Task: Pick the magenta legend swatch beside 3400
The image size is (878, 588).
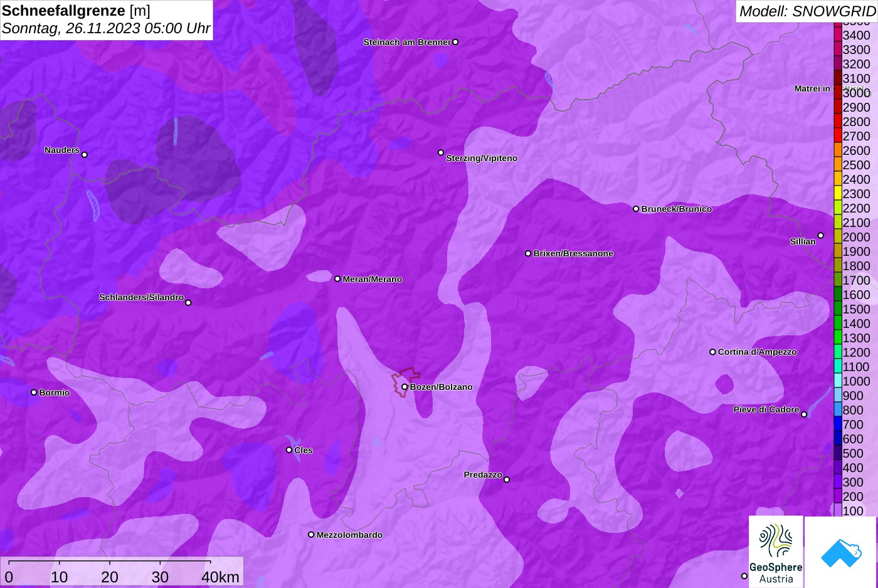Action: (x=837, y=34)
